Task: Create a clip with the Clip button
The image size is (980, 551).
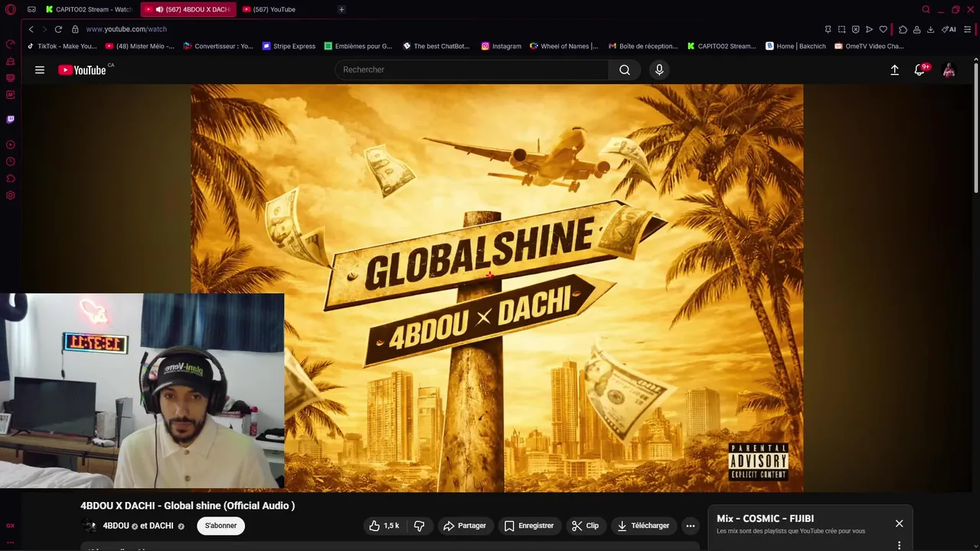Action: pos(585,526)
